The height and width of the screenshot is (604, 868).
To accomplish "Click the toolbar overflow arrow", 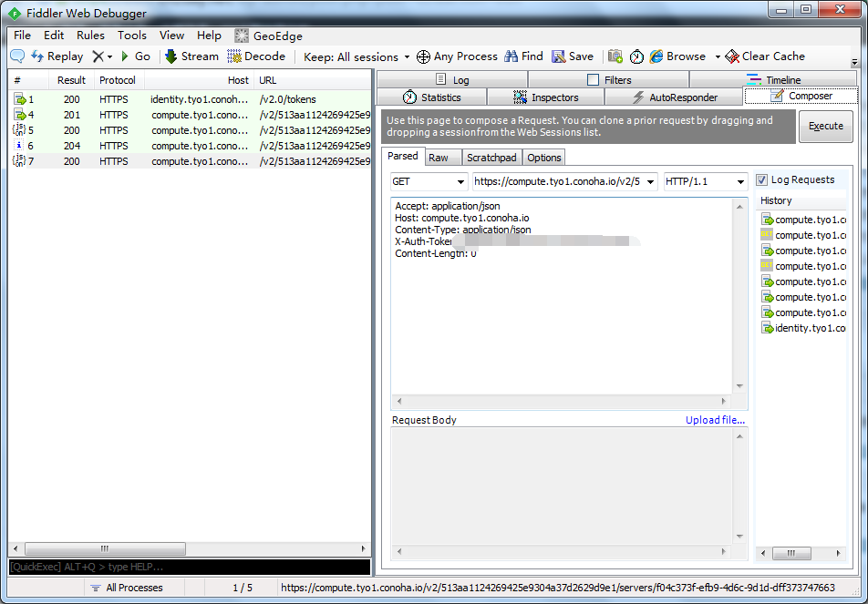I will click(x=854, y=61).
